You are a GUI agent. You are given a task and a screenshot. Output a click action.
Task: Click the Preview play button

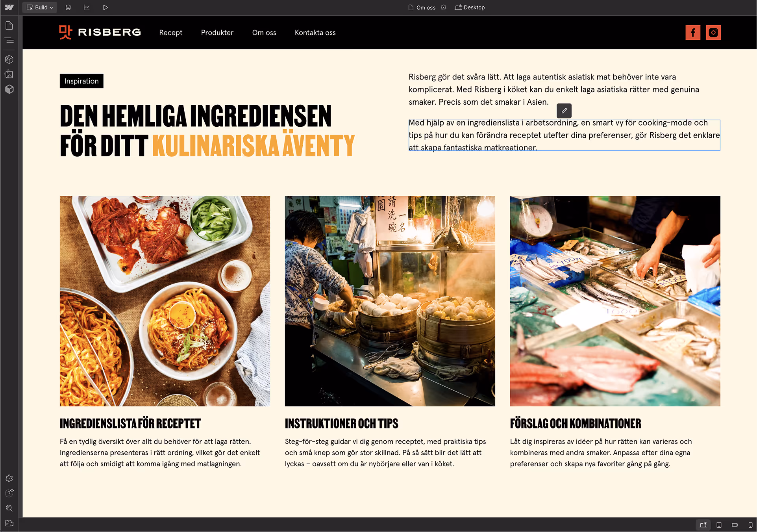pyautogui.click(x=105, y=7)
